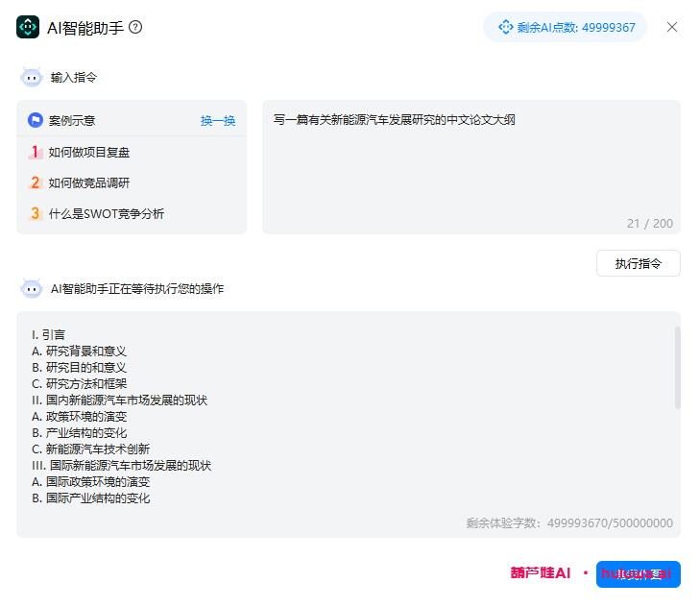
Task: Click the 'I. 引言' line in the output
Action: click(48, 334)
